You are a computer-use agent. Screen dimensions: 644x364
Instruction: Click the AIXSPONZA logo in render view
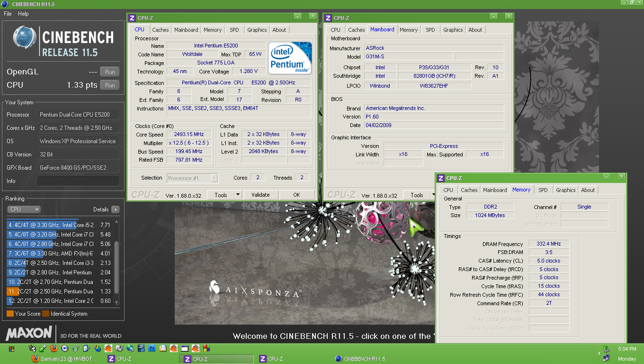pyautogui.click(x=255, y=289)
